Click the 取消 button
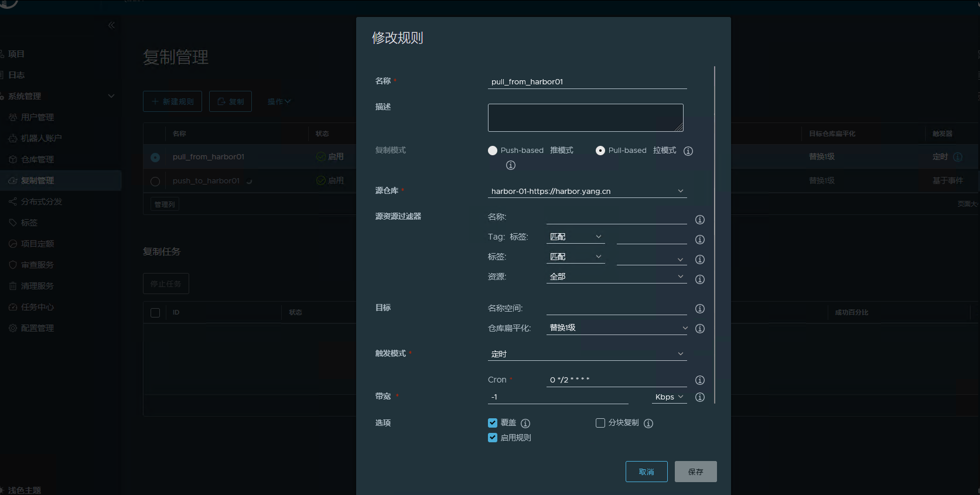Viewport: 980px width, 495px height. 646,472
